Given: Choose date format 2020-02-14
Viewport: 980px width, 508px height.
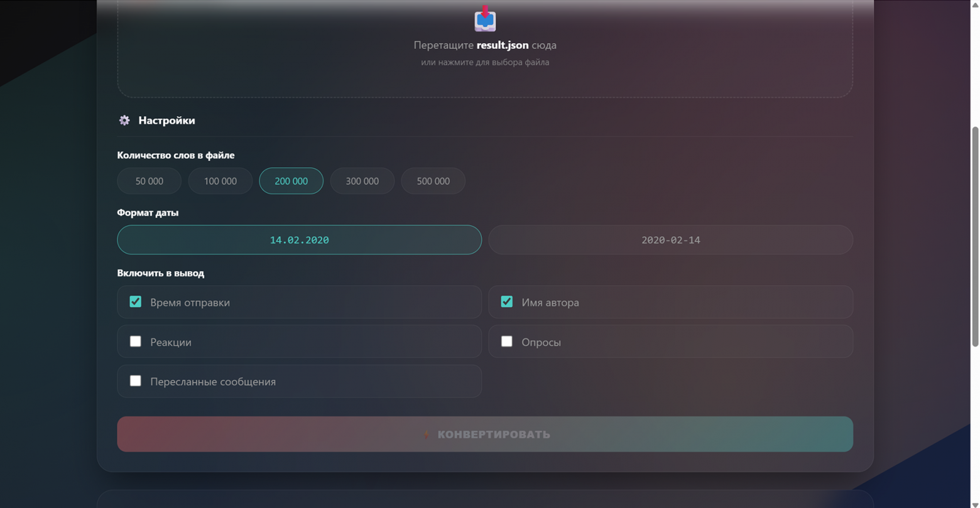Looking at the screenshot, I should tap(671, 240).
